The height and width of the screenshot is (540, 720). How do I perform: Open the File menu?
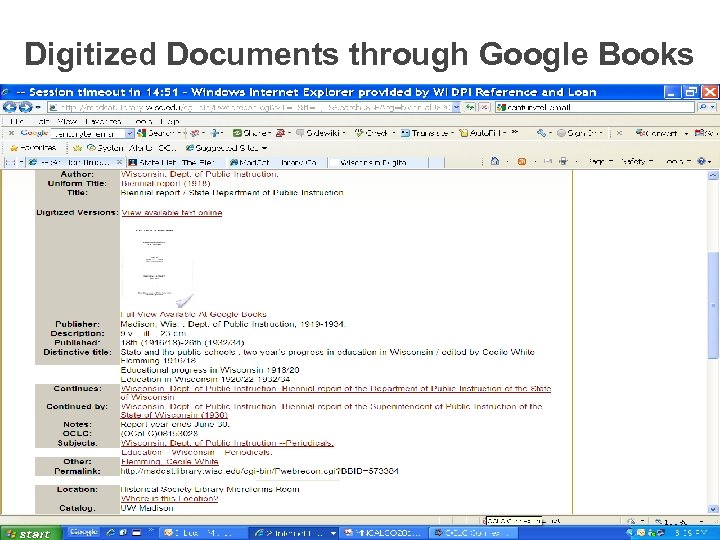[x=17, y=121]
